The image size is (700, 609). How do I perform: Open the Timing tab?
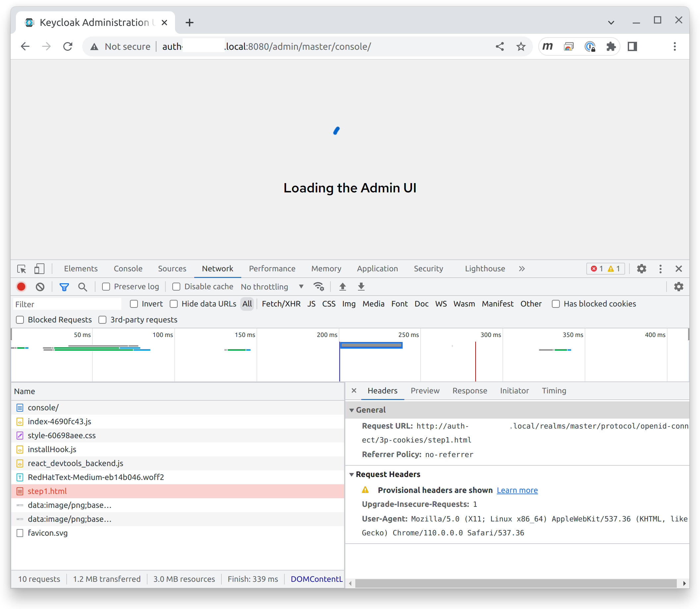click(x=554, y=391)
